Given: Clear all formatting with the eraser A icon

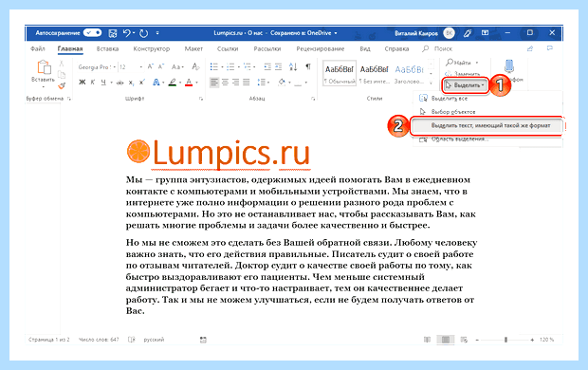Looking at the screenshot, I should [195, 66].
